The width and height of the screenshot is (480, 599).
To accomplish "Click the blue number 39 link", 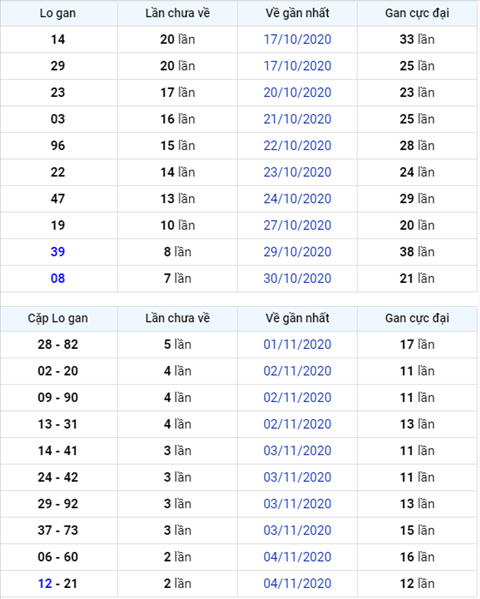I will pos(58,252).
